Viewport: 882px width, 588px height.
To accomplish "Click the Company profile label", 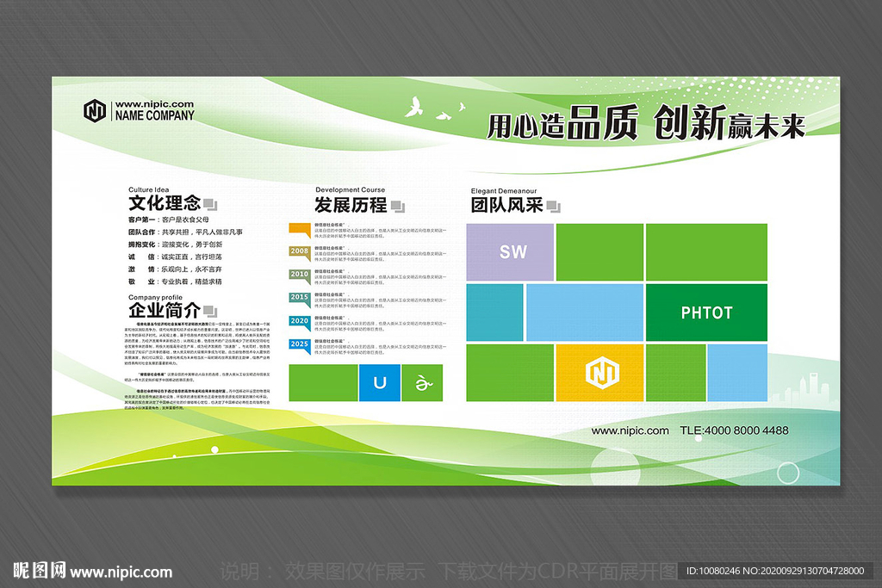I will click(x=155, y=297).
